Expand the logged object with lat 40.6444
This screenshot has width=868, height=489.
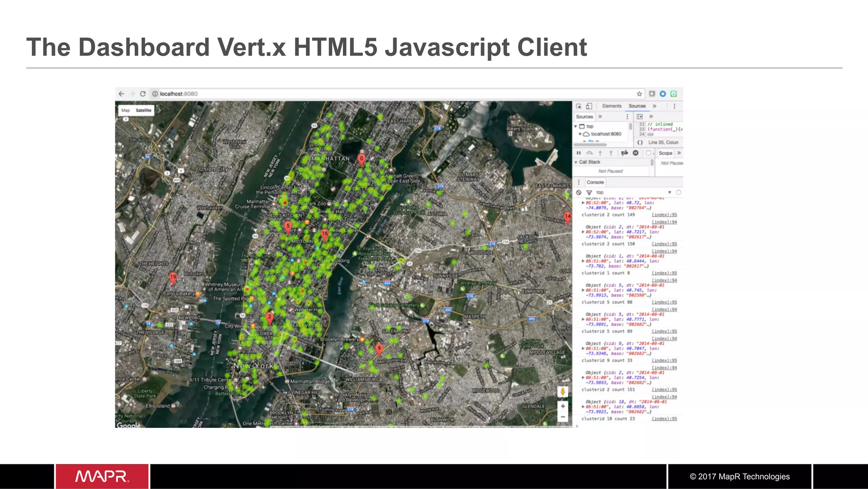pyautogui.click(x=583, y=261)
